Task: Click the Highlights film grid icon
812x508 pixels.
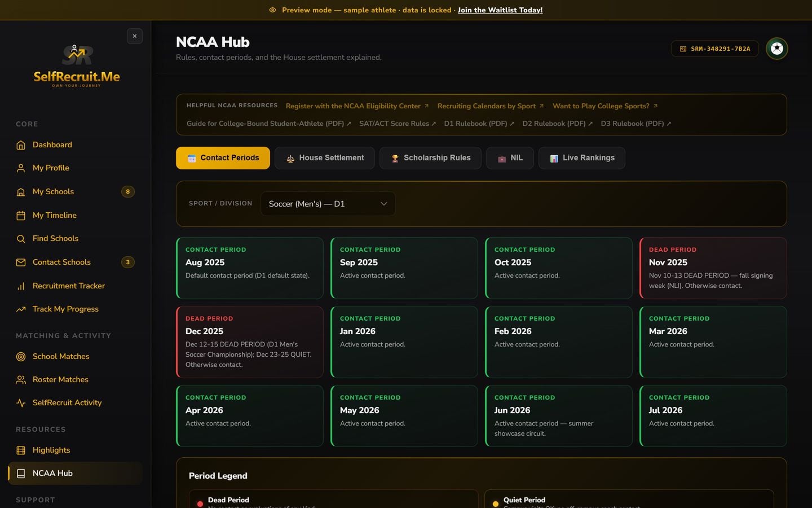Action: click(21, 450)
